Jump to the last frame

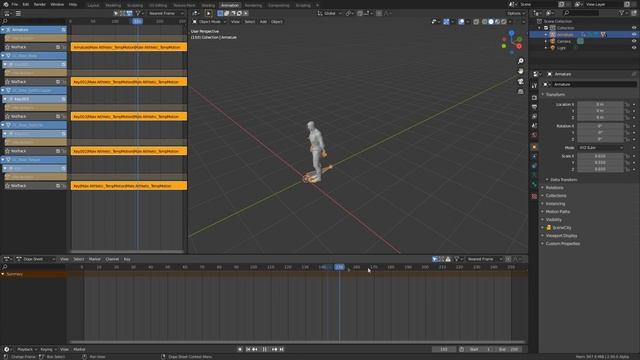point(282,349)
